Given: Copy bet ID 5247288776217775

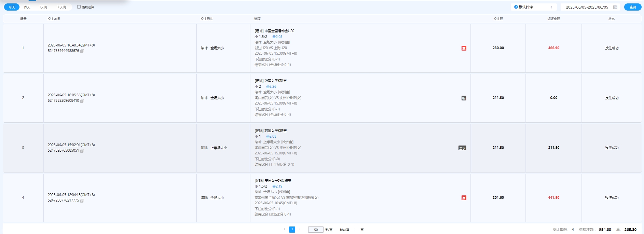Looking at the screenshot, I should 82,201.
